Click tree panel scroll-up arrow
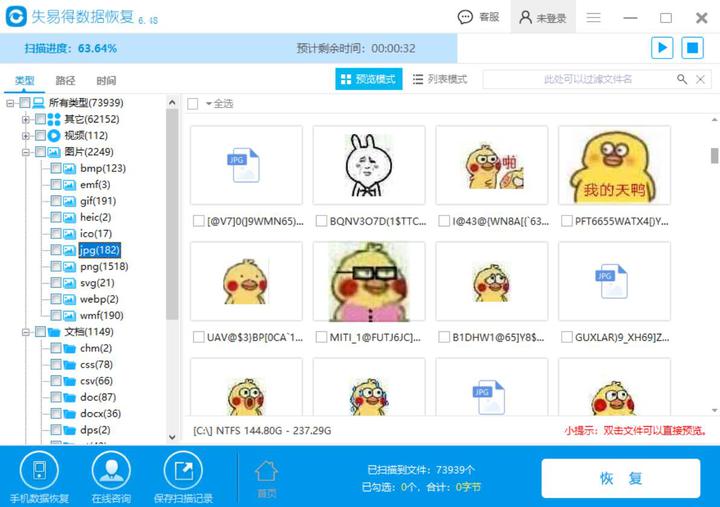 coord(172,102)
